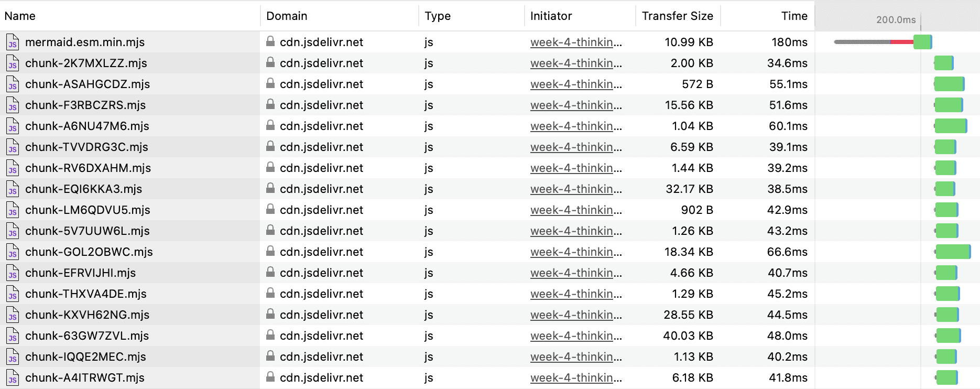Click the JS file icon beside chunk-F3RBCZRS.mjs

click(x=13, y=105)
